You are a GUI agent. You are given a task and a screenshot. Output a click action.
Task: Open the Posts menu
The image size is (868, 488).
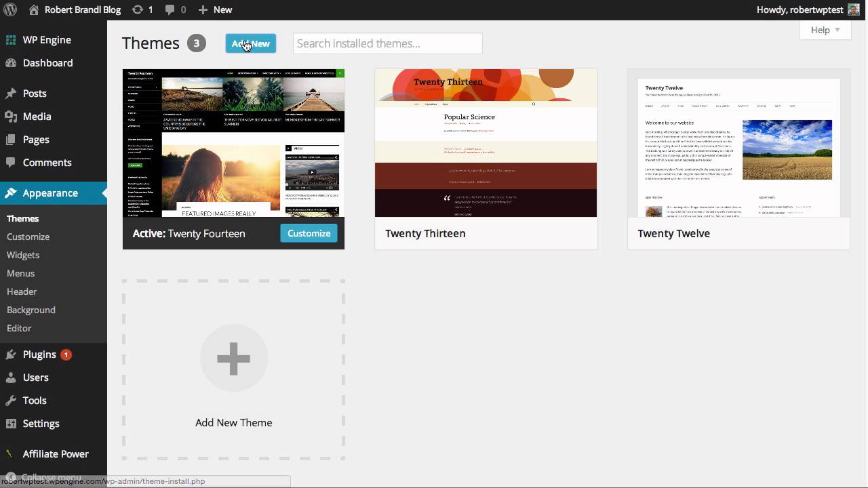tap(54, 94)
